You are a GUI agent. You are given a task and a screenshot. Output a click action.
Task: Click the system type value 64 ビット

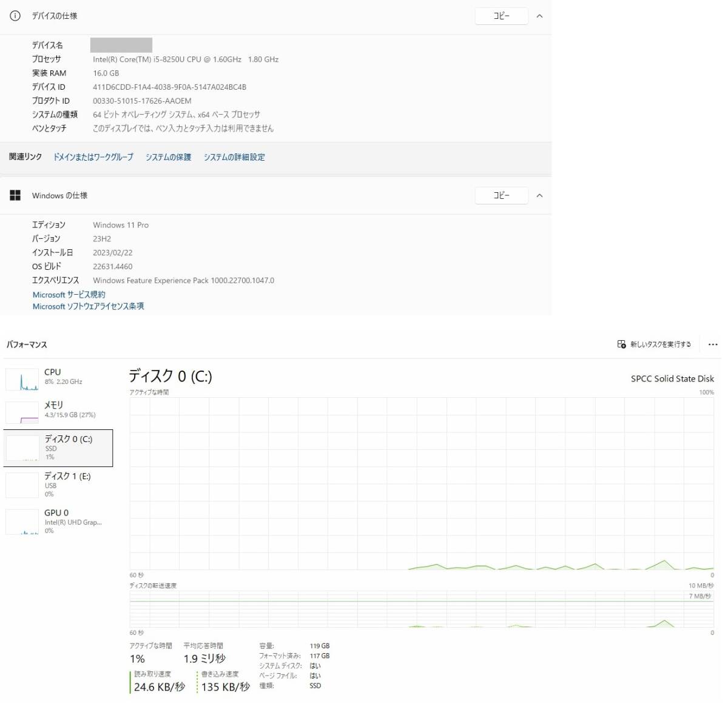(177, 115)
